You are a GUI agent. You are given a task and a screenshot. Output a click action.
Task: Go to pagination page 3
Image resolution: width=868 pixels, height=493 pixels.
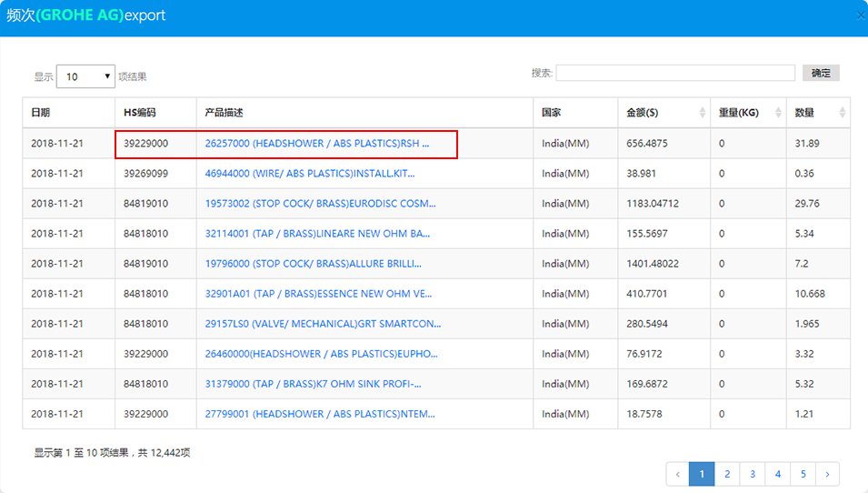pyautogui.click(x=753, y=474)
